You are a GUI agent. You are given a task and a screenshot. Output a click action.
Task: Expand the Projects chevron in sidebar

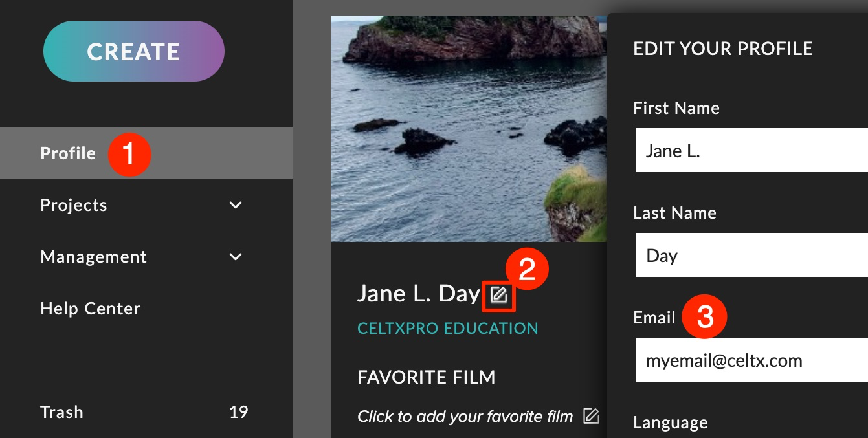[236, 205]
